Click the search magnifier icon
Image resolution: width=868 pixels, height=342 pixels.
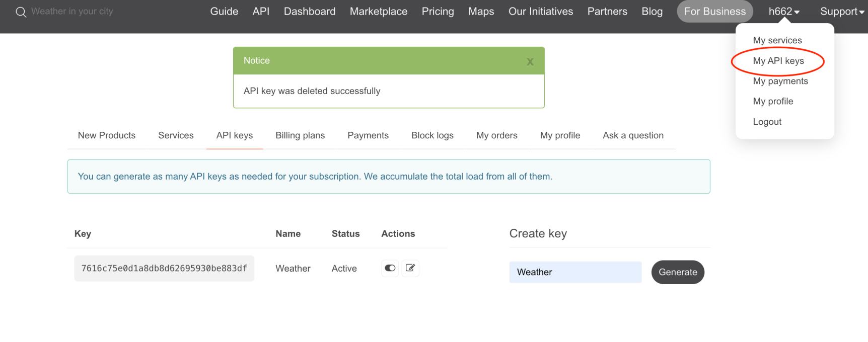[21, 12]
